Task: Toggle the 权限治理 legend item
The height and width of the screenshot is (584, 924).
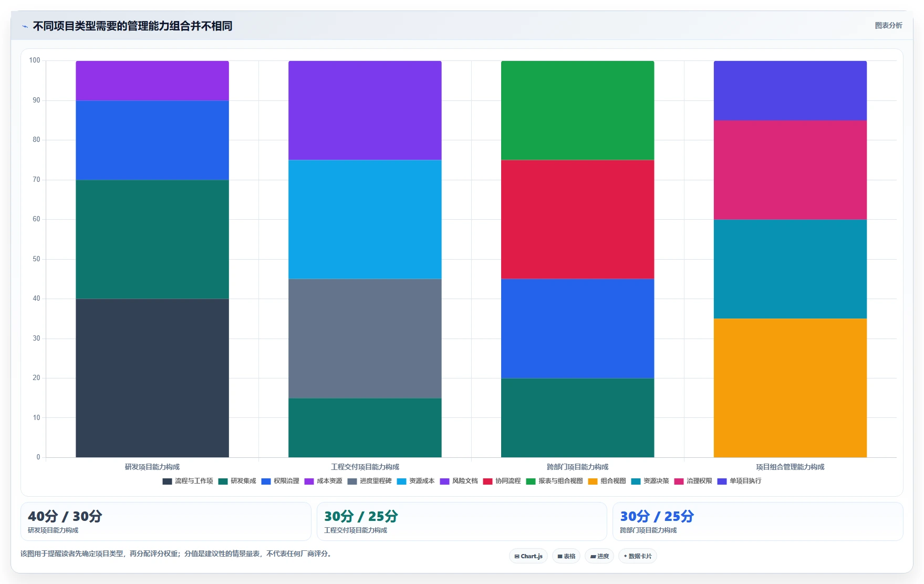Action: pos(281,481)
